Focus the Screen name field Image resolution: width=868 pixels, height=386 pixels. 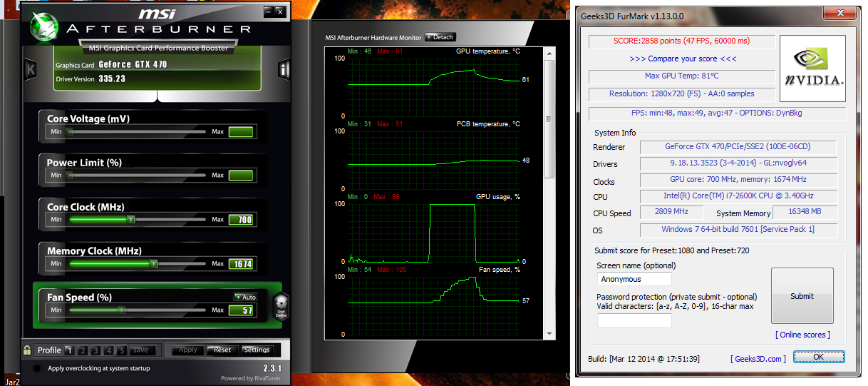634,279
